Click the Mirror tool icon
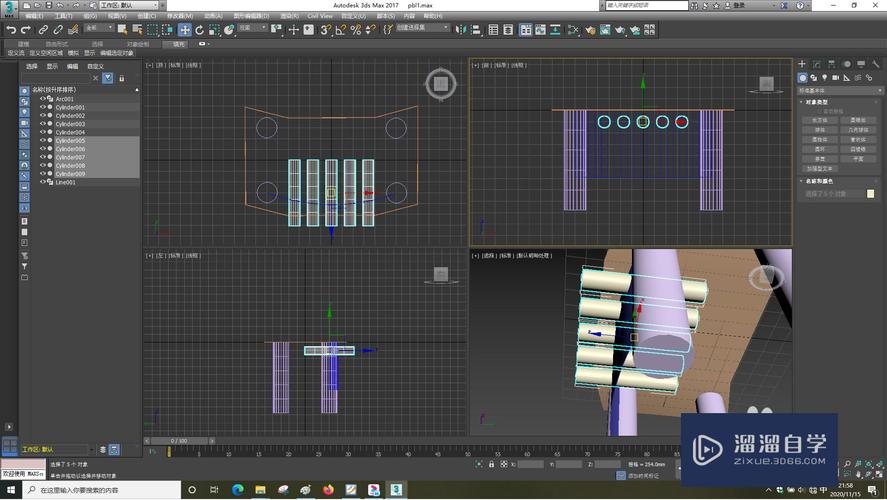 pyautogui.click(x=460, y=30)
